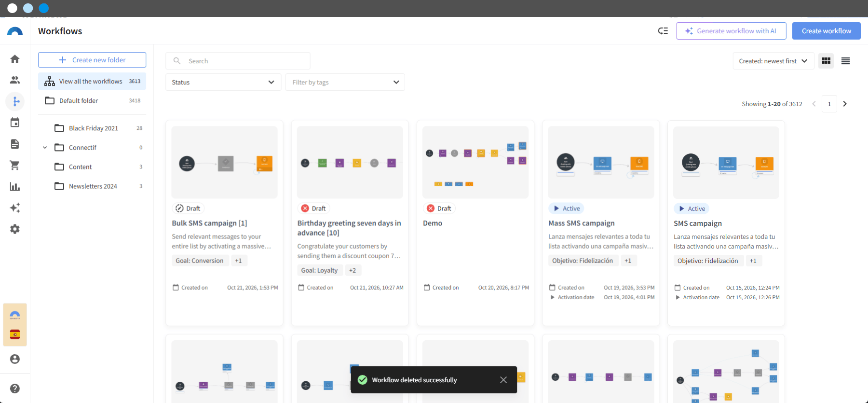Open the Filter by tags dropdown
The height and width of the screenshot is (403, 868).
[345, 82]
